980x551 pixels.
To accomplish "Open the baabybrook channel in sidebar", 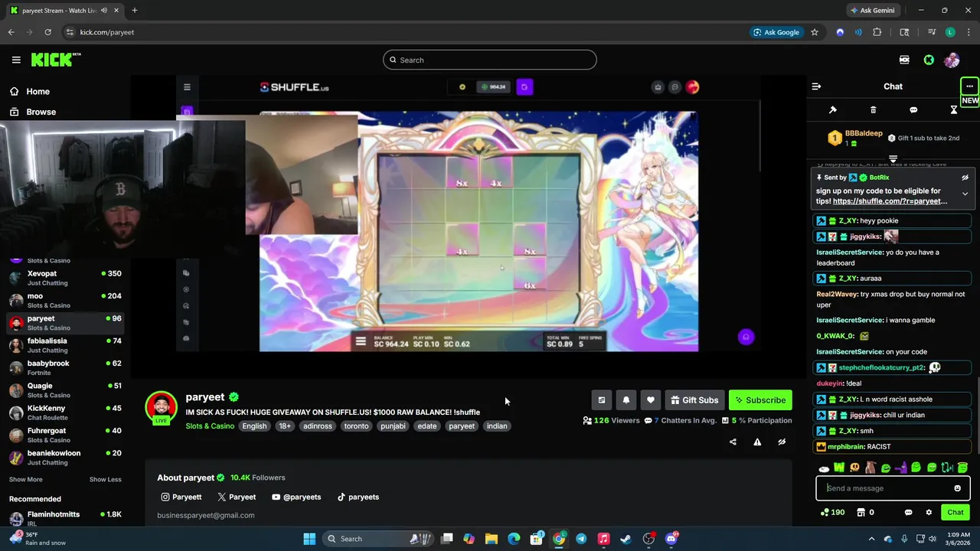I will 65,367.
